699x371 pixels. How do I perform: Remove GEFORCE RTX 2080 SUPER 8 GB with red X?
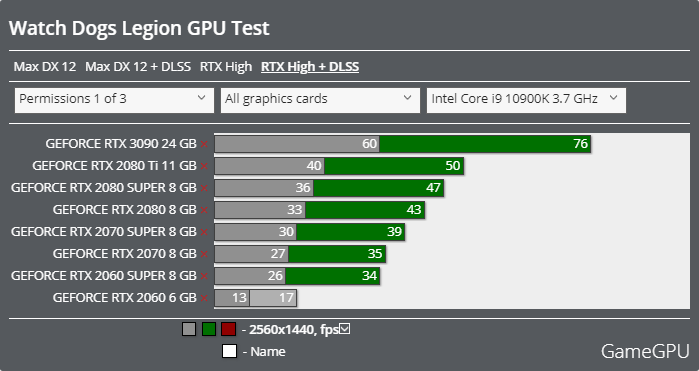(204, 188)
